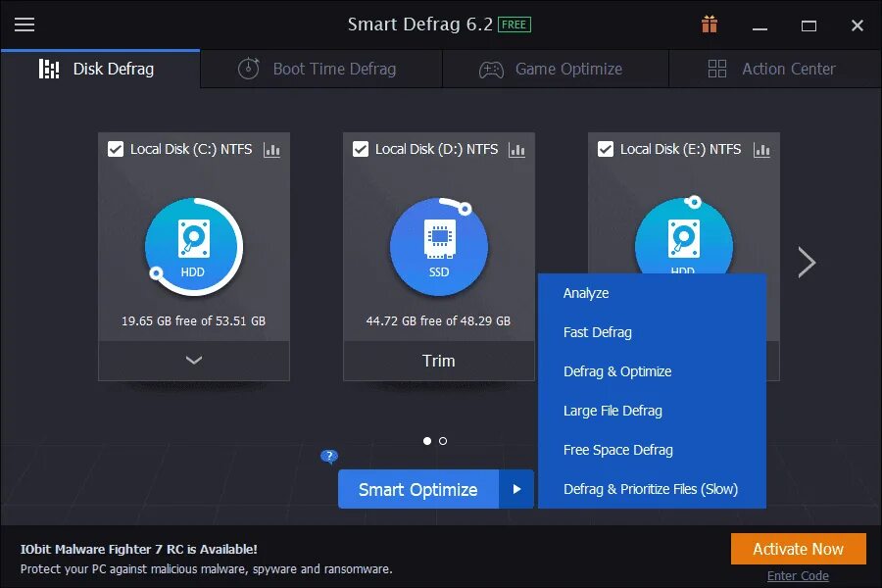Click the IObit Malware Fighter 7 RC announcement
This screenshot has width=882, height=588.
click(139, 549)
